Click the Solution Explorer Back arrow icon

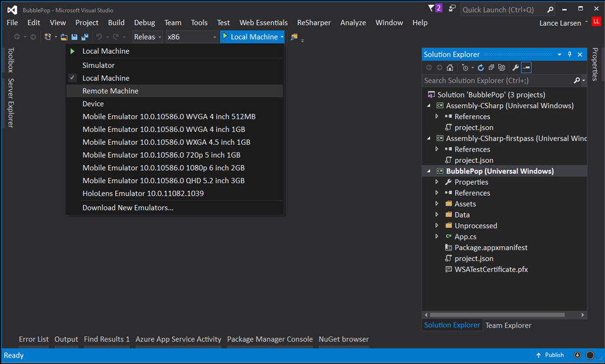429,67
